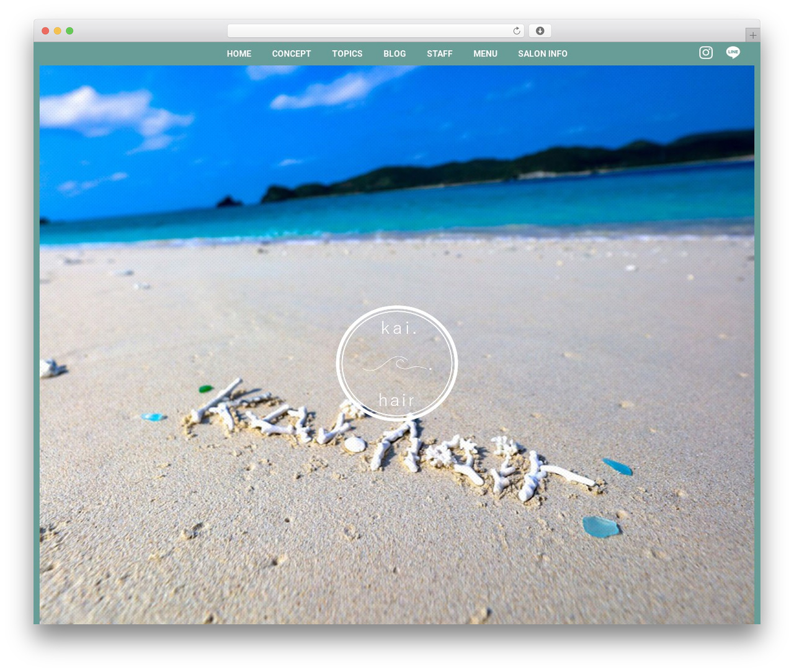794x672 pixels.
Task: Maximize the window with green button
Action: point(69,31)
